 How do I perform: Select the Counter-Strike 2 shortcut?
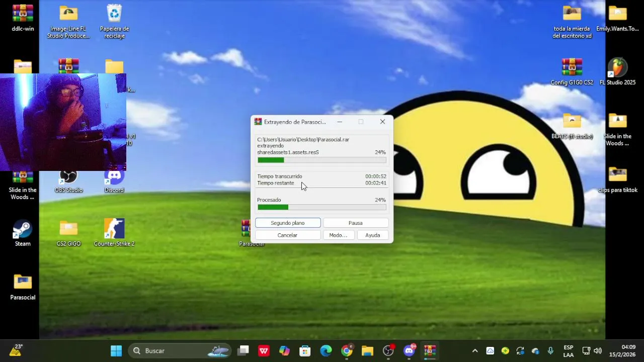point(114,233)
